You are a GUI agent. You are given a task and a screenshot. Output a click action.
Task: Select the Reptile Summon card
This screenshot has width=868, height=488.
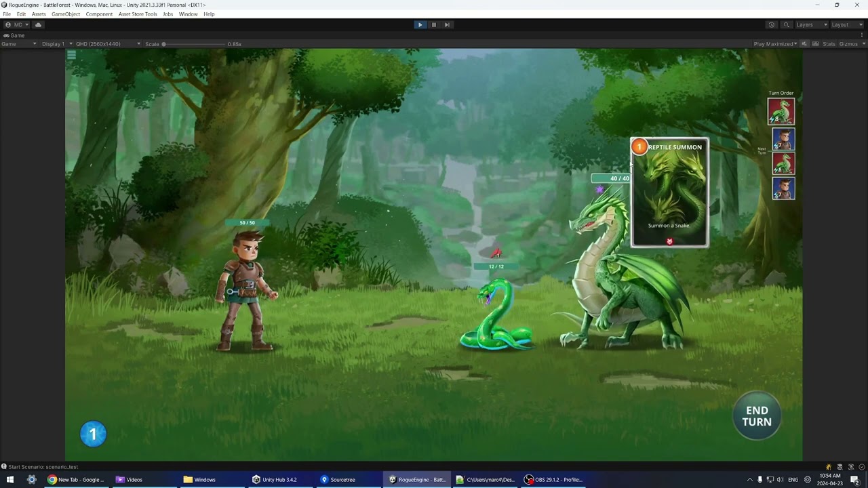pos(670,192)
